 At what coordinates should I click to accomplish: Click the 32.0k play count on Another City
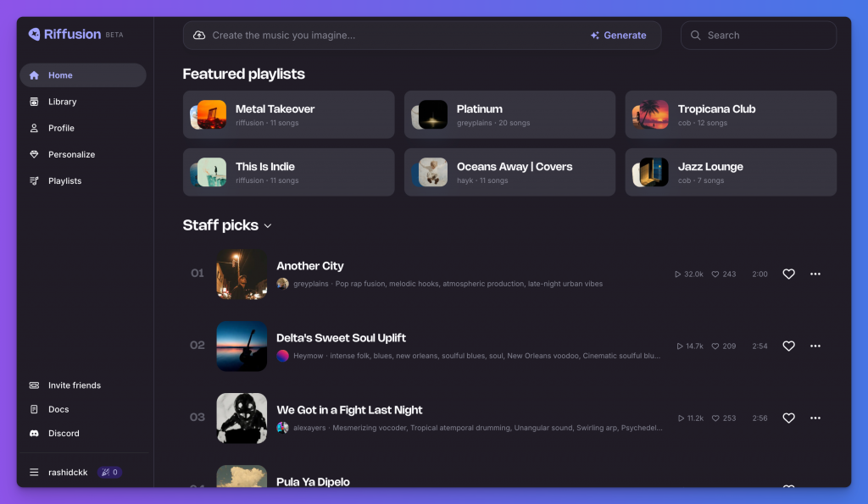689,274
